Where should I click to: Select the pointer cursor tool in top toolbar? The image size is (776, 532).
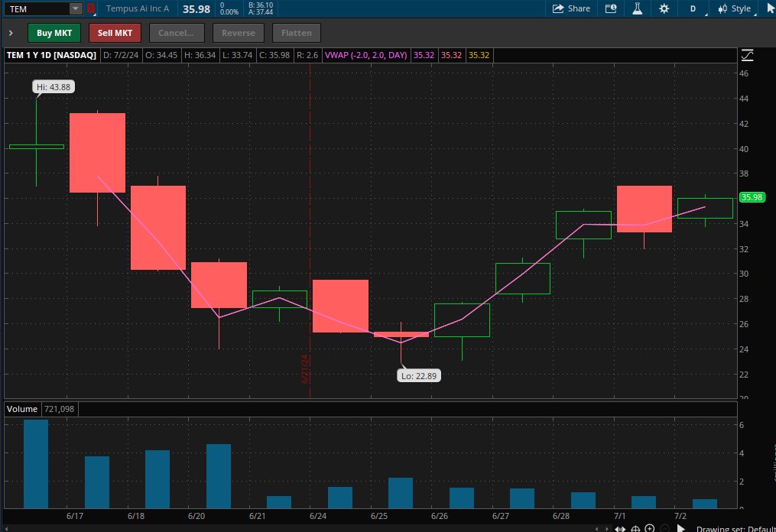[771, 8]
